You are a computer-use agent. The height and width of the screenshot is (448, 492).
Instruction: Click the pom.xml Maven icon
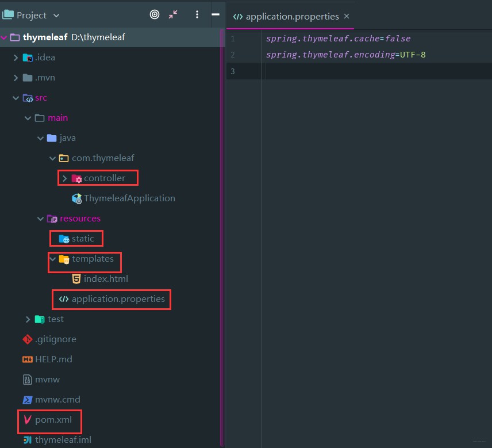(28, 419)
